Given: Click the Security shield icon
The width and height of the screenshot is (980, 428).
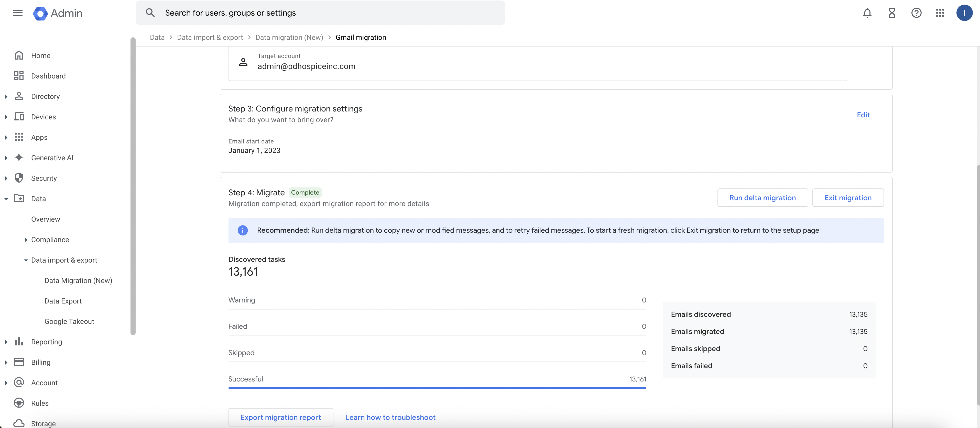Looking at the screenshot, I should coord(19,178).
